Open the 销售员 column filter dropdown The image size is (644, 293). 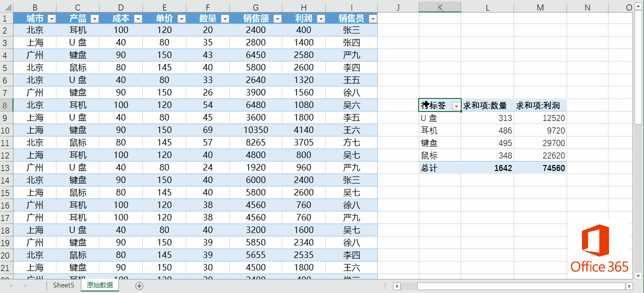coord(372,18)
